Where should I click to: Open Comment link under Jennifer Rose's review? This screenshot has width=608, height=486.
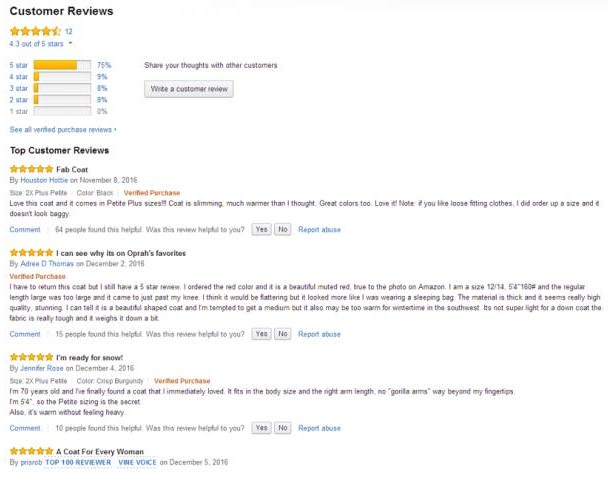pos(24,428)
